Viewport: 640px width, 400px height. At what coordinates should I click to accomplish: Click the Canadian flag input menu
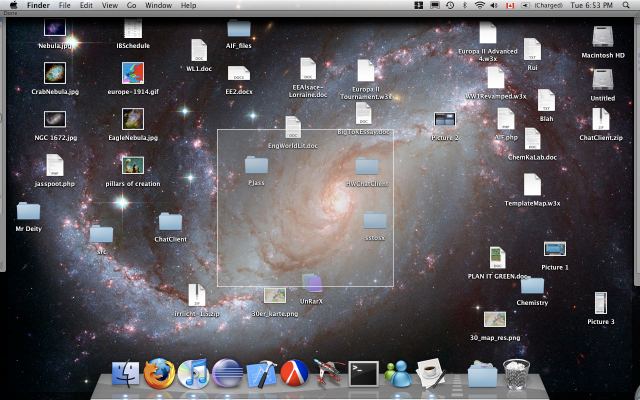510,5
